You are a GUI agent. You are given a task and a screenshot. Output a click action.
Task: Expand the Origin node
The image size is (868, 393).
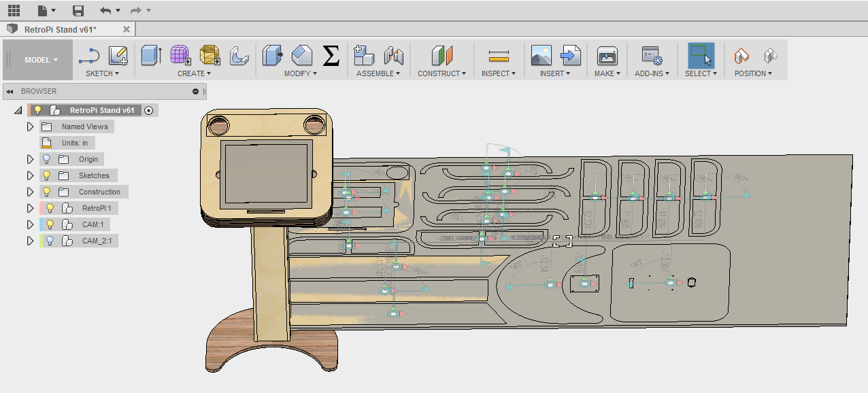pos(29,158)
